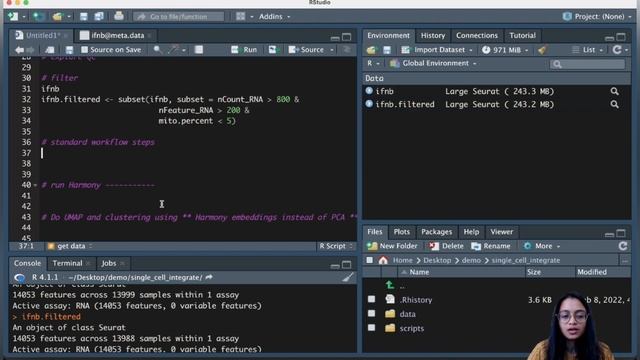Inspect ifnb object with magnifier icon
This screenshot has height=360, width=640.
[x=614, y=91]
